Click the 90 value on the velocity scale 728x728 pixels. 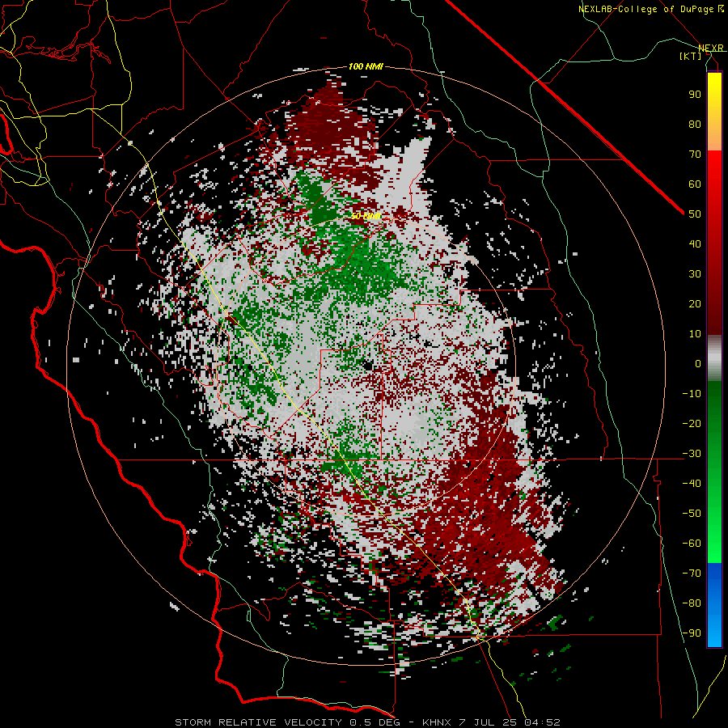tap(695, 95)
